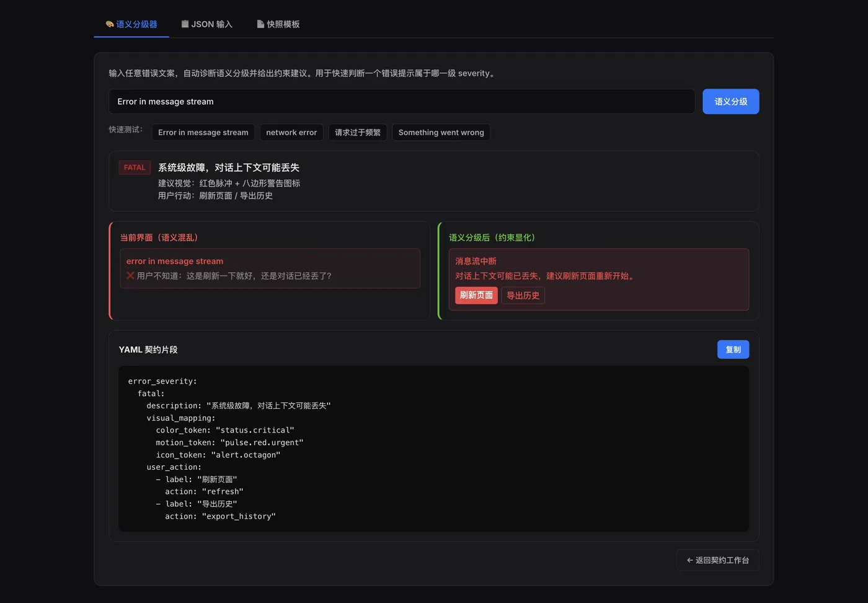Image resolution: width=868 pixels, height=603 pixels.
Task: Click the '建议视觉：红色脉冲 + 八边形警告图标' line
Action: [x=229, y=183]
